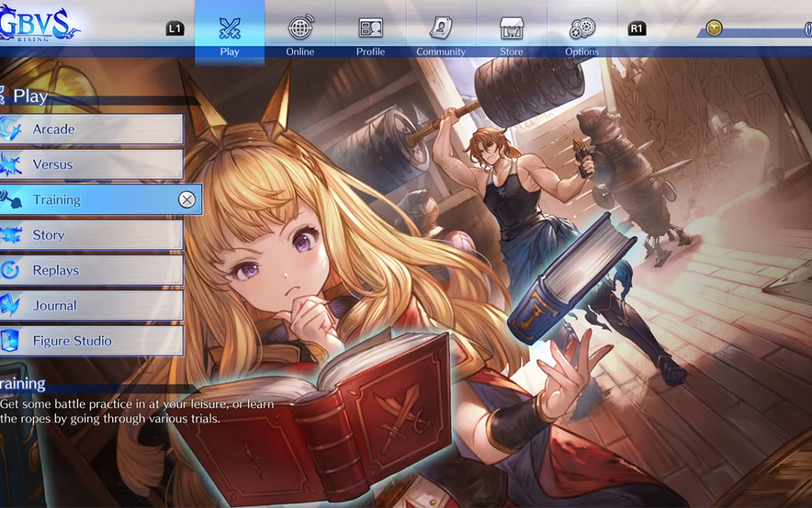Switch to the Community tab label
Screen dimensions: 812x508
click(x=441, y=52)
